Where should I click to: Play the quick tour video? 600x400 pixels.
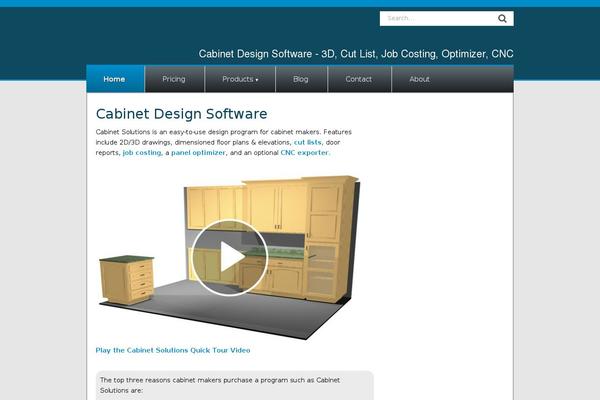coord(230,257)
